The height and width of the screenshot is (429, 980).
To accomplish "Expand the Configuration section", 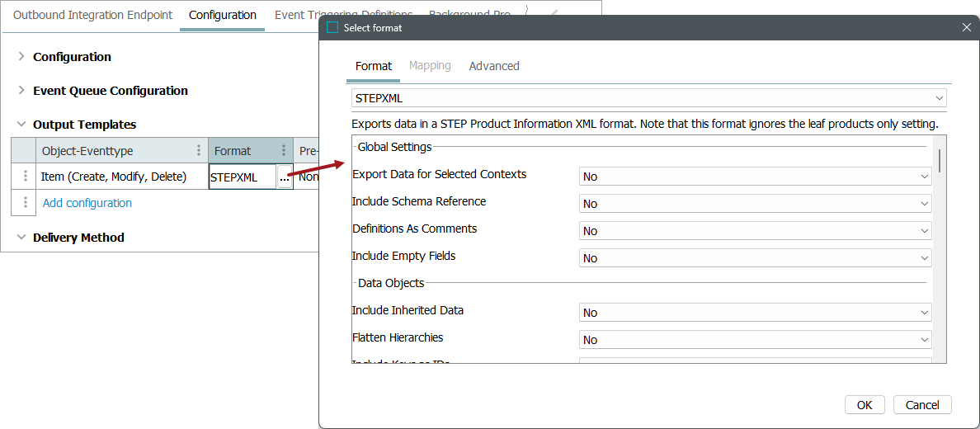I will 21,57.
